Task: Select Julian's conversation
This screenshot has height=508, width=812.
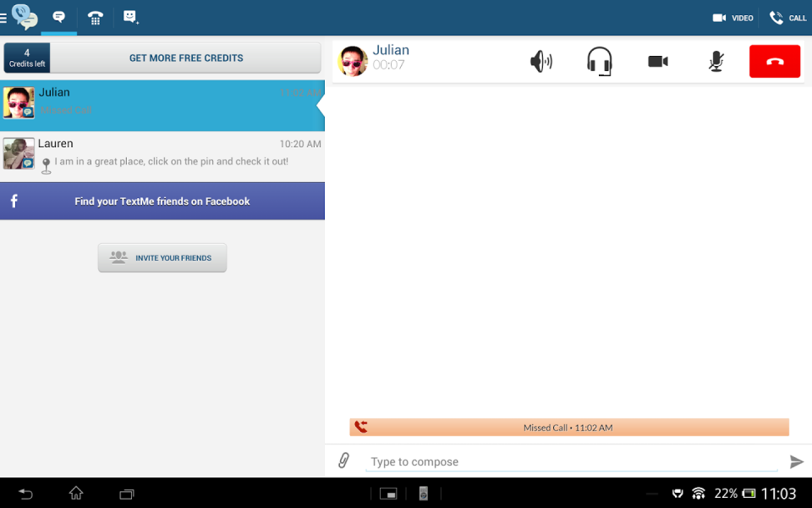Action: (162, 105)
